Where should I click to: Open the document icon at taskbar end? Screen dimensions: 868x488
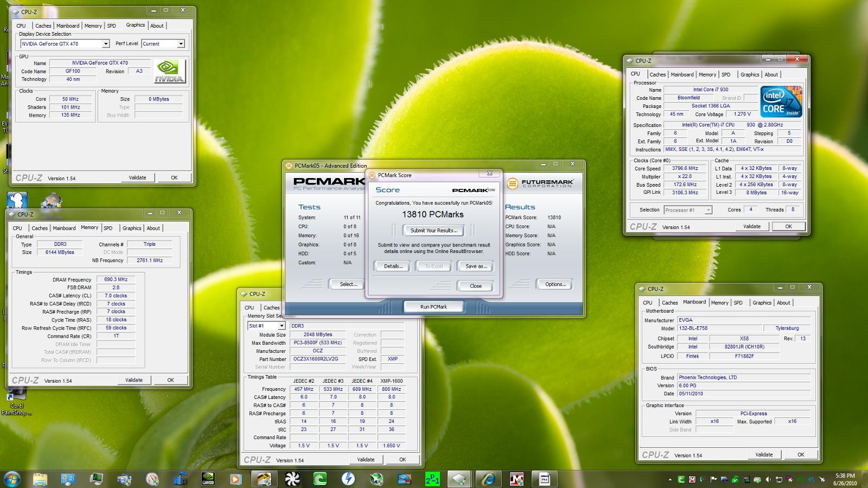545,479
